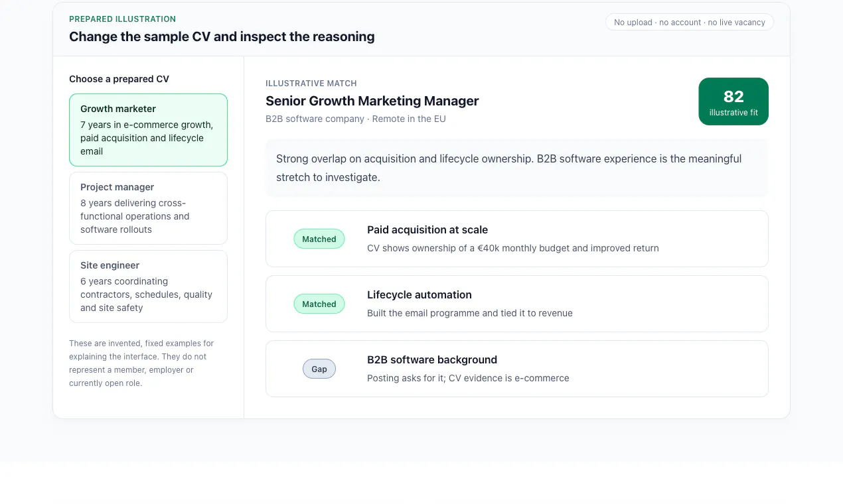
Task: Click Matched badge for Lifecycle automation
Action: click(x=319, y=304)
